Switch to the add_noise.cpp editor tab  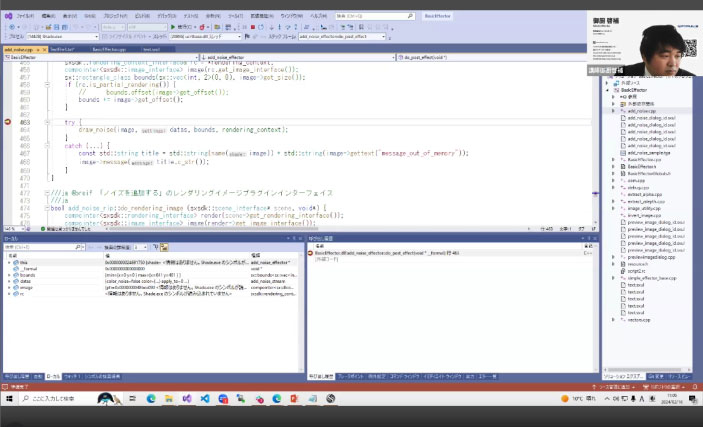pos(20,48)
